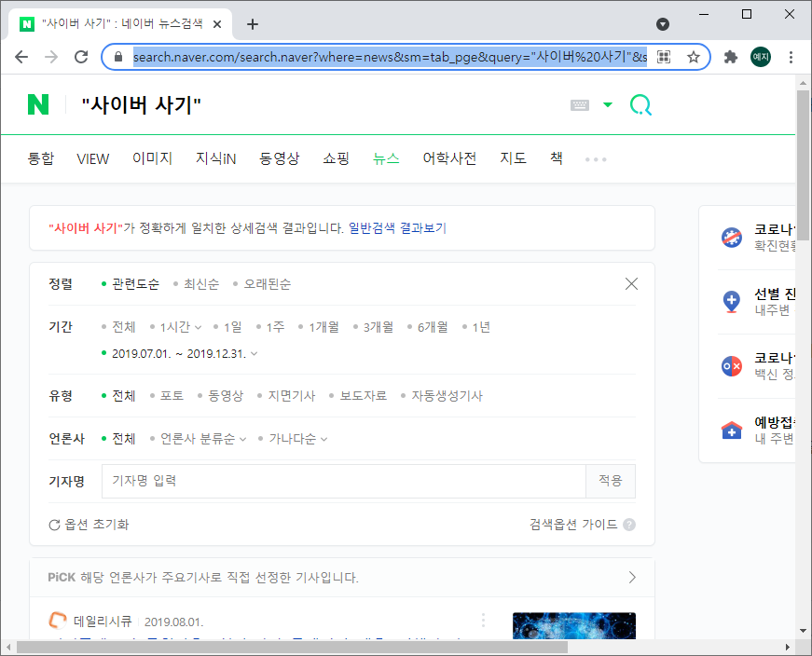812x656 pixels.
Task: Close the 네이버 뉴스검색 tab
Action: point(217,24)
